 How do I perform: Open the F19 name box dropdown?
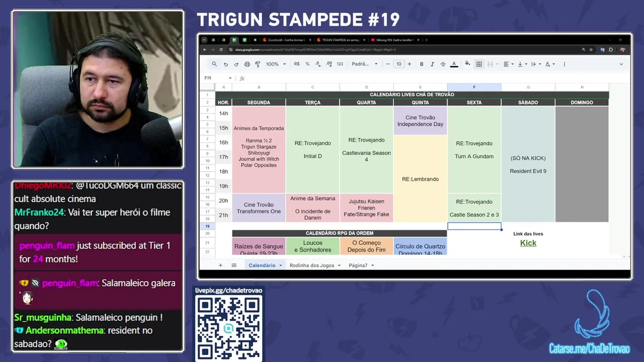coord(230,78)
